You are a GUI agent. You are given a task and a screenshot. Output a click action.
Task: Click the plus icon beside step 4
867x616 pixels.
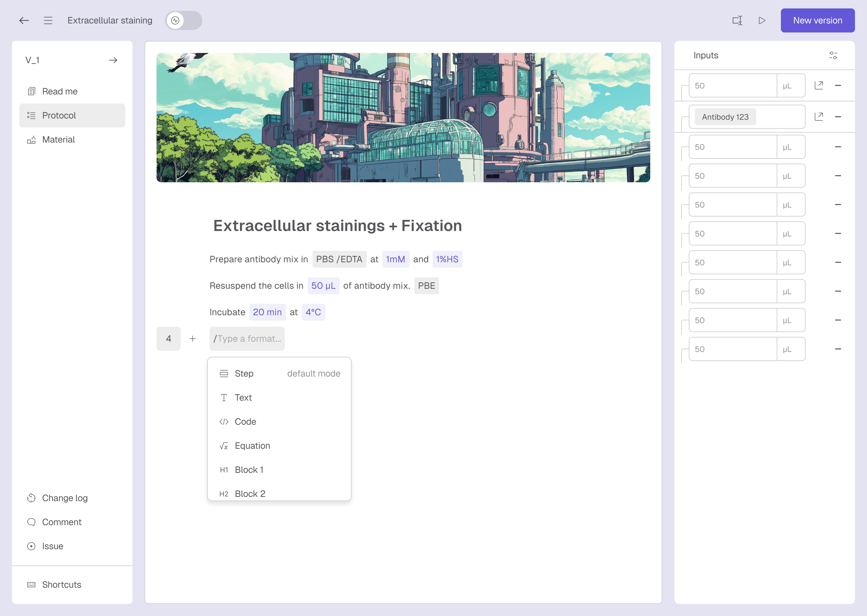pyautogui.click(x=193, y=339)
